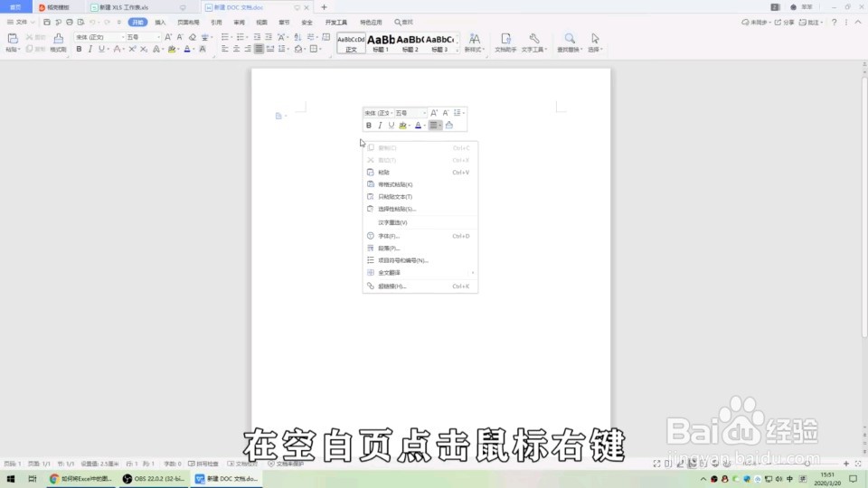Click the floating toolbar font color swatch

point(418,126)
